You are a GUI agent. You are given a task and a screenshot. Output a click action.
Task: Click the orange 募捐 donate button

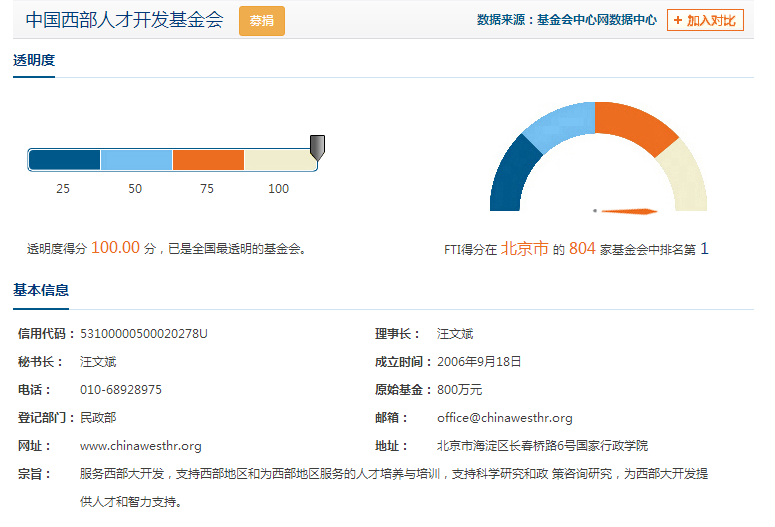pyautogui.click(x=261, y=21)
